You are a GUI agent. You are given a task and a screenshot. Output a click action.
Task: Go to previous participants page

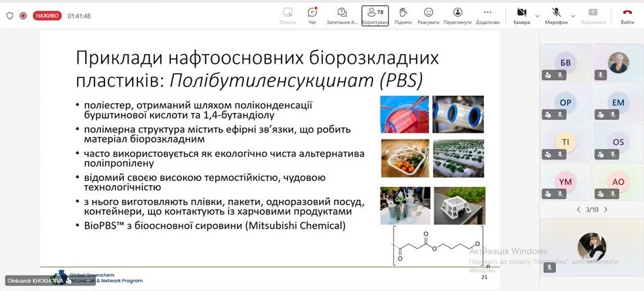(579, 210)
